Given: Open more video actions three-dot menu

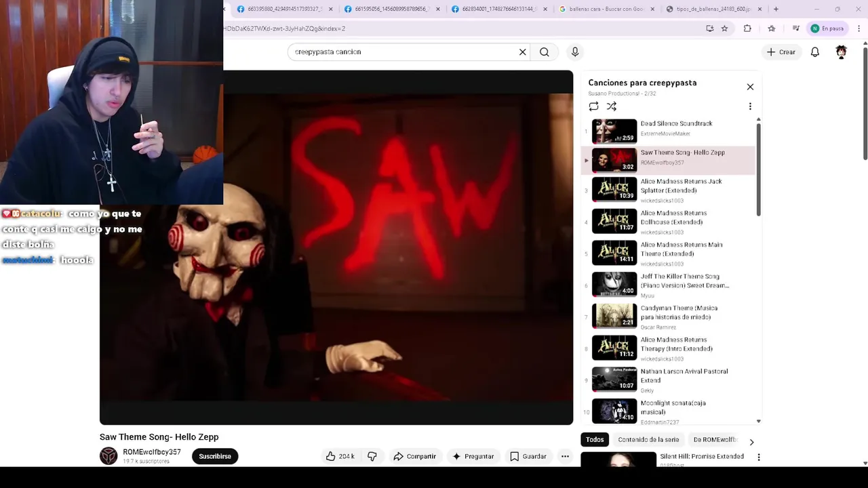Looking at the screenshot, I should 565,456.
